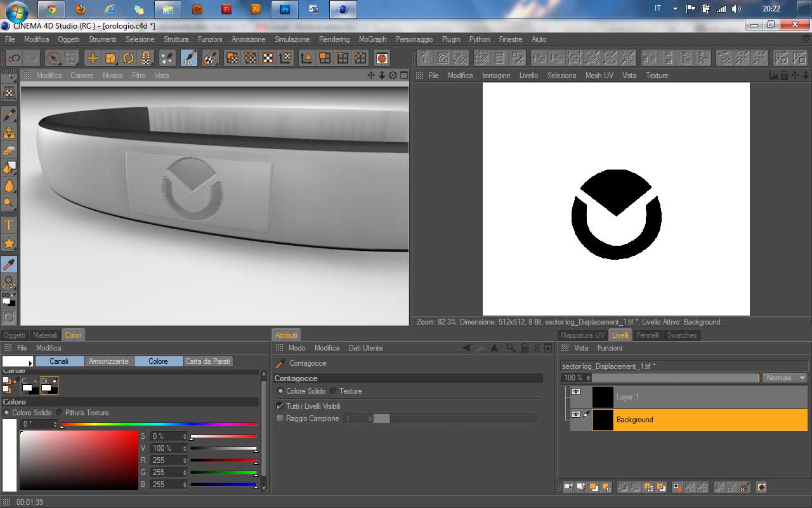The image size is (812, 508).
Task: Hide Layer 1 using its eye icon
Action: (x=575, y=392)
